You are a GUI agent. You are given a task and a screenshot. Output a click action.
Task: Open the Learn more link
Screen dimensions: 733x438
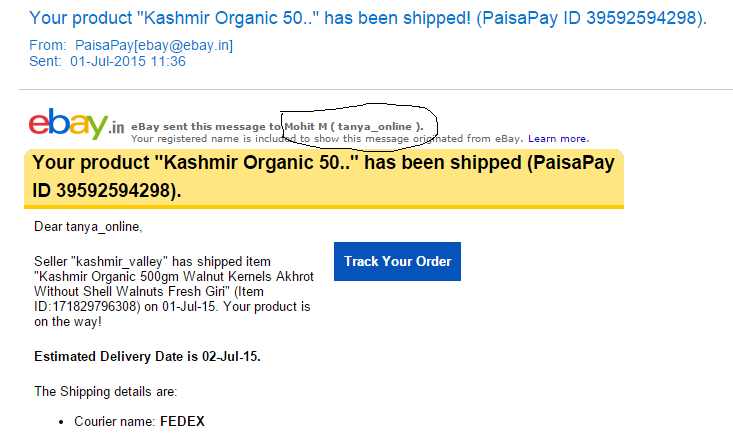(558, 138)
